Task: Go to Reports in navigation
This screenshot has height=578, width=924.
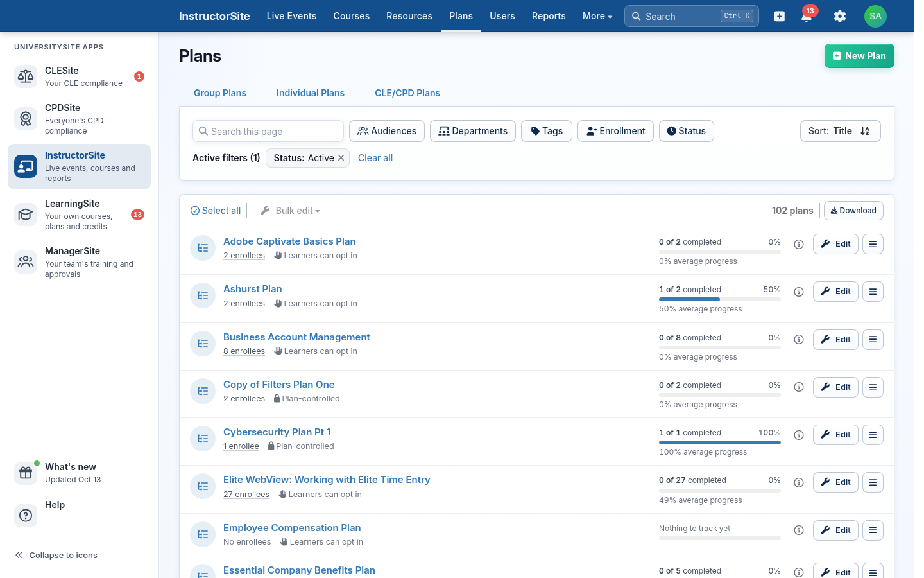Action: click(549, 16)
